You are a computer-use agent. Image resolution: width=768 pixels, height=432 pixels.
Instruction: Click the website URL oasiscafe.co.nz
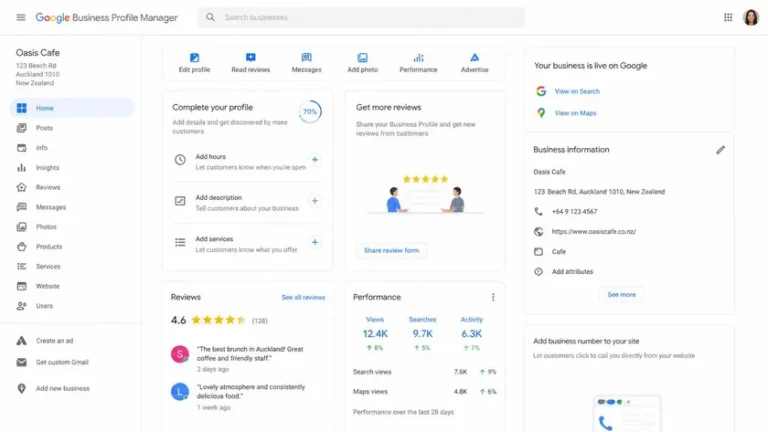coord(594,232)
